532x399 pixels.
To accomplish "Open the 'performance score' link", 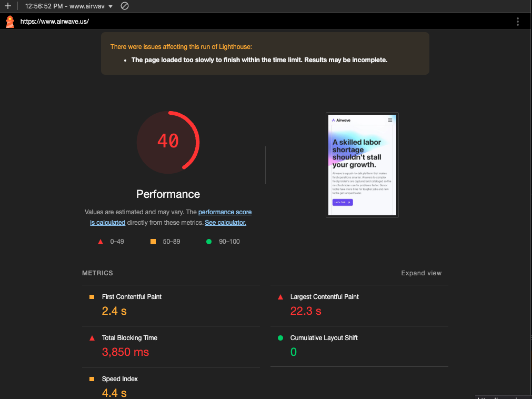I will 225,212.
